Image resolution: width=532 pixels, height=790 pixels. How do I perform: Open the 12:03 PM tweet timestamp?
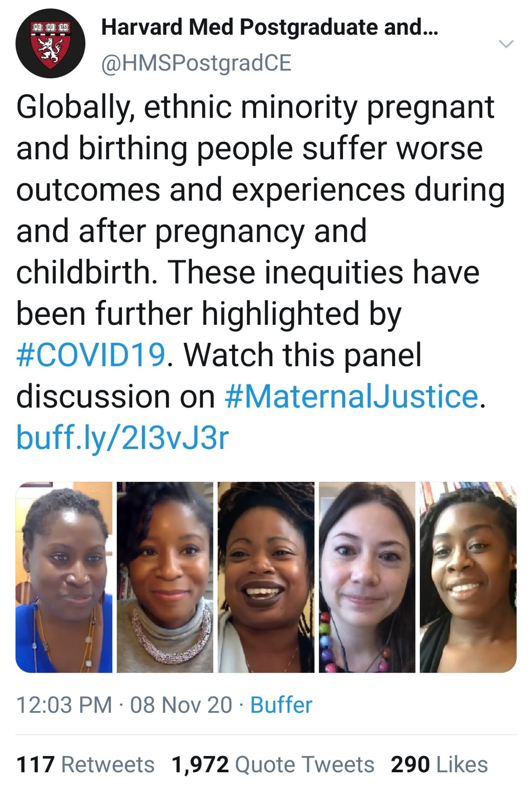click(64, 705)
